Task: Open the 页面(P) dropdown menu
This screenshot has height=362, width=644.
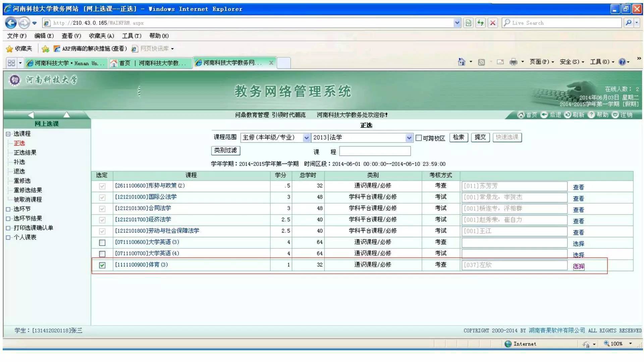Action: point(540,62)
